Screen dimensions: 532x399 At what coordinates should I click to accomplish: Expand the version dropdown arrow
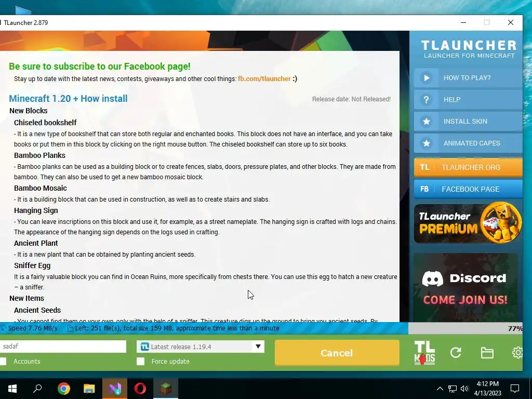pos(258,347)
